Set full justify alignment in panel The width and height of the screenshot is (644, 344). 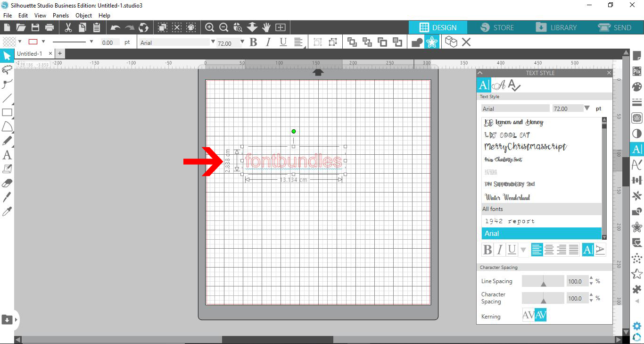pos(574,250)
